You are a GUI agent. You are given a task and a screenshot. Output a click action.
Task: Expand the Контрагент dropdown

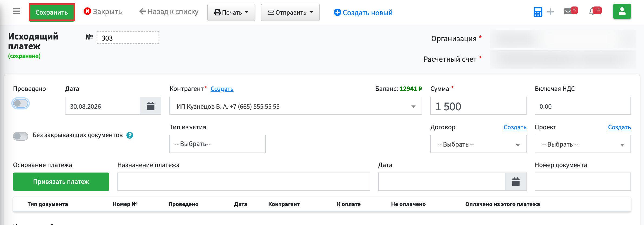click(295, 106)
